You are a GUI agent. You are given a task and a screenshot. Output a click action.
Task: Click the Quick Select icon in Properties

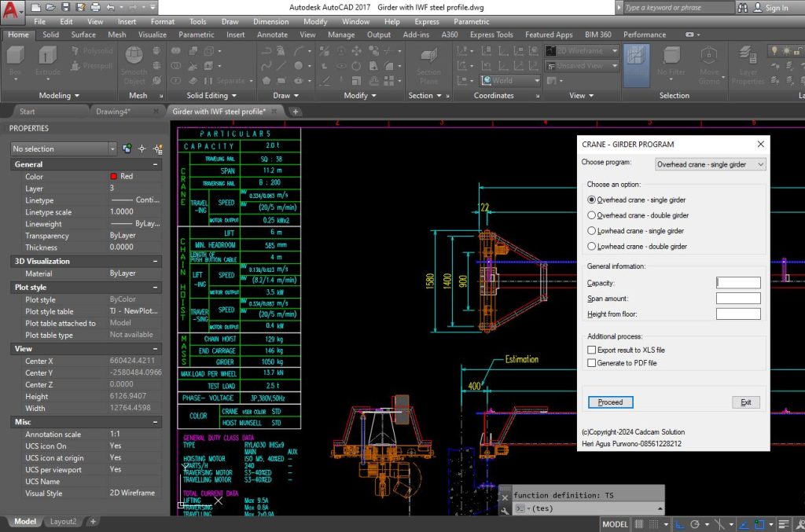click(x=157, y=149)
